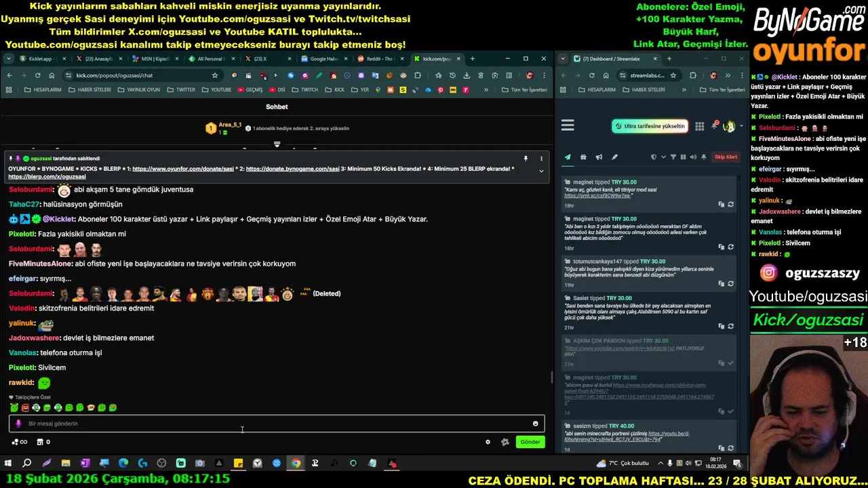Open the tab search dropdown in Kick browser
This screenshot has width=868, height=488.
click(x=9, y=59)
